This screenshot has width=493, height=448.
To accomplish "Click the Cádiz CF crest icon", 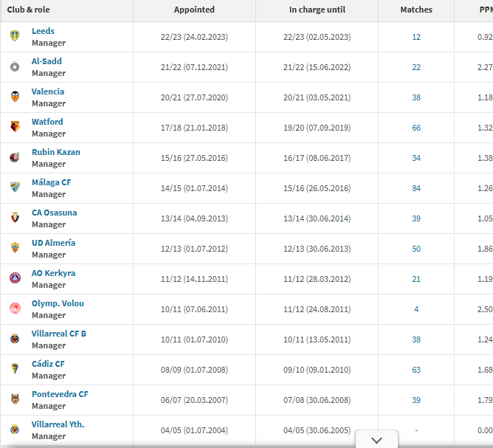I will (15, 369).
